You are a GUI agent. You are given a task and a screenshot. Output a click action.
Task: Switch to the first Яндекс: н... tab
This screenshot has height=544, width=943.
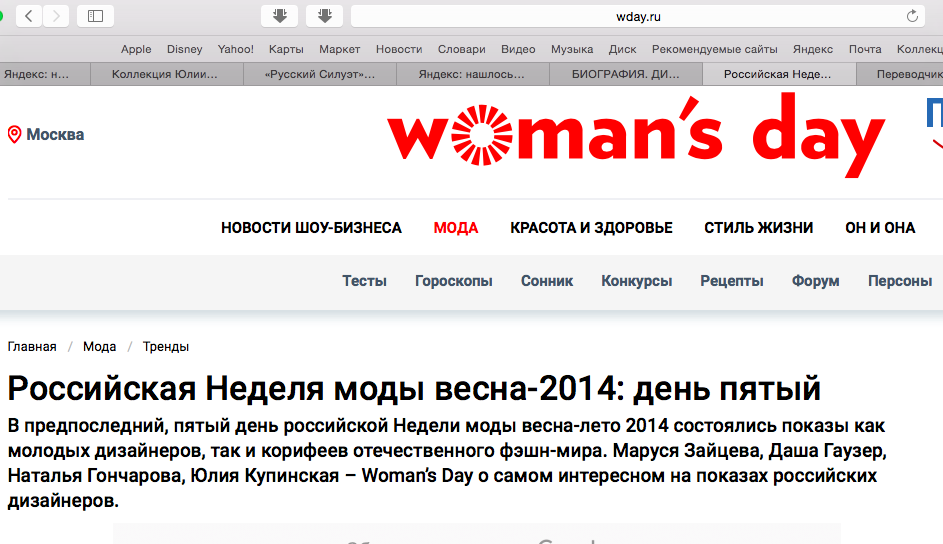point(43,74)
